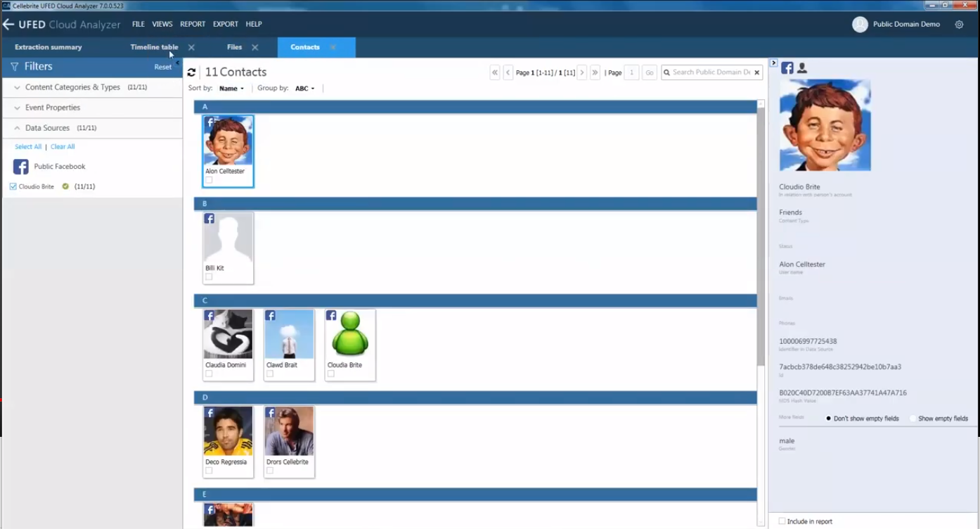Click the person icon in details panel

[802, 68]
